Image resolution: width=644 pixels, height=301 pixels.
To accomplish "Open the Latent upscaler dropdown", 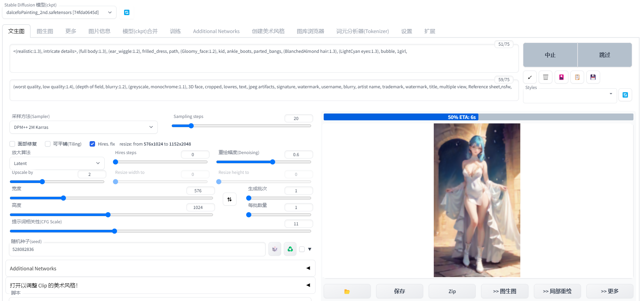I will tap(57, 163).
